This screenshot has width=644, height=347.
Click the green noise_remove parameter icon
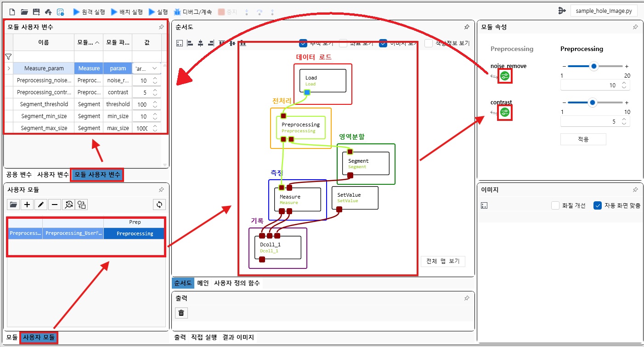(505, 76)
